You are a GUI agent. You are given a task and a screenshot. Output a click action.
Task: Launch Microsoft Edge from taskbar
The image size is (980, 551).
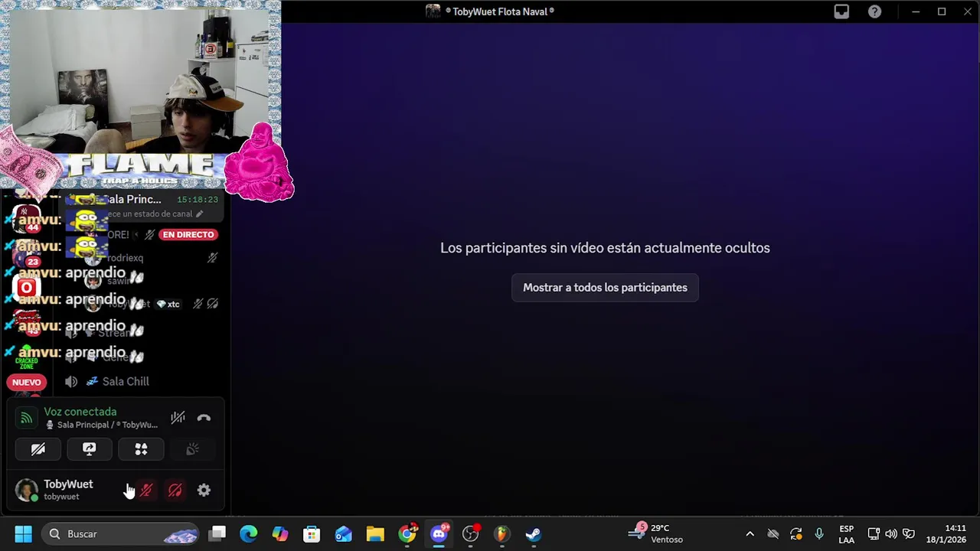tap(249, 534)
